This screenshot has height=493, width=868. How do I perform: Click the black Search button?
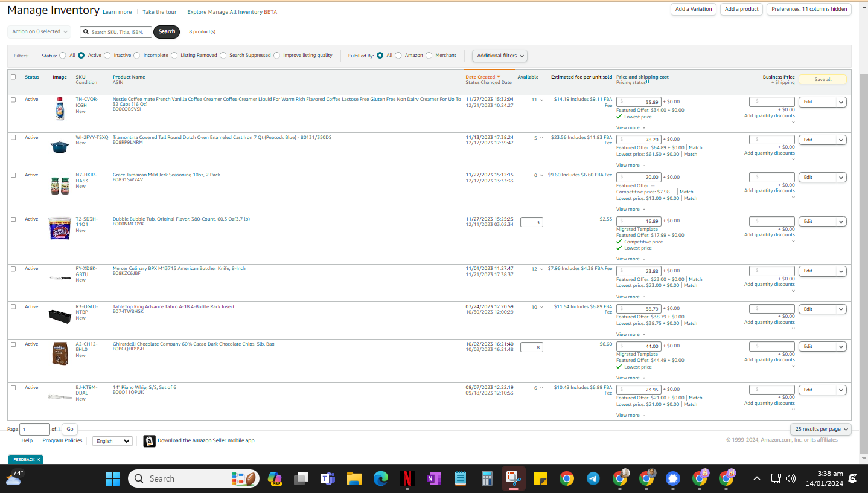pos(167,31)
